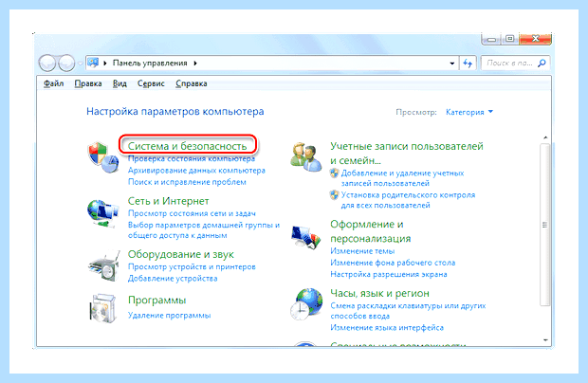588x383 pixels.
Task: Click the Programs box icon
Action: click(102, 308)
